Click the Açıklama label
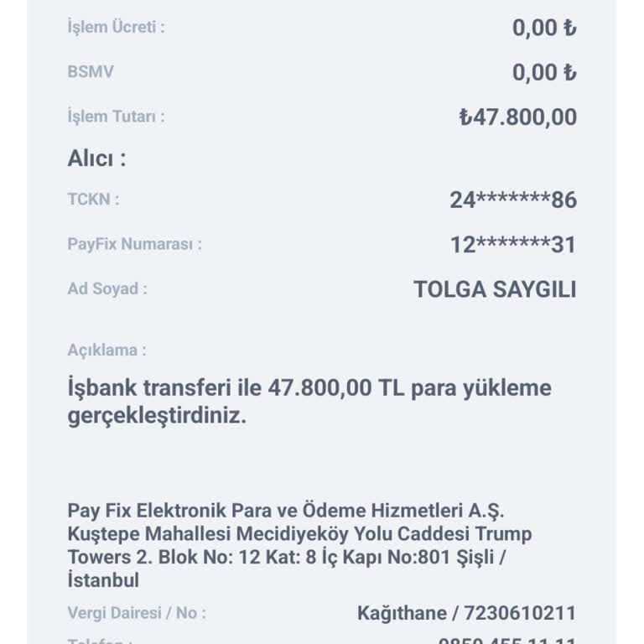Screen dimensions: 644x644 point(106,350)
